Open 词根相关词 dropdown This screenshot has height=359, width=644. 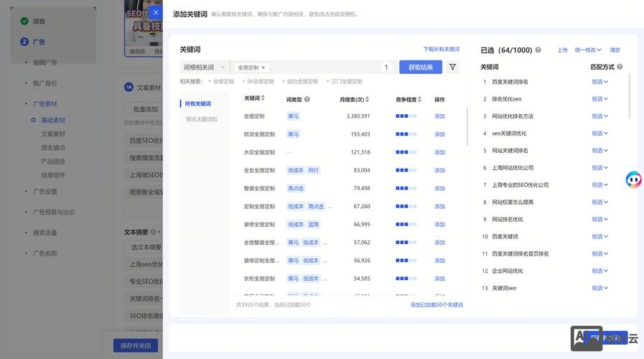[x=205, y=67]
